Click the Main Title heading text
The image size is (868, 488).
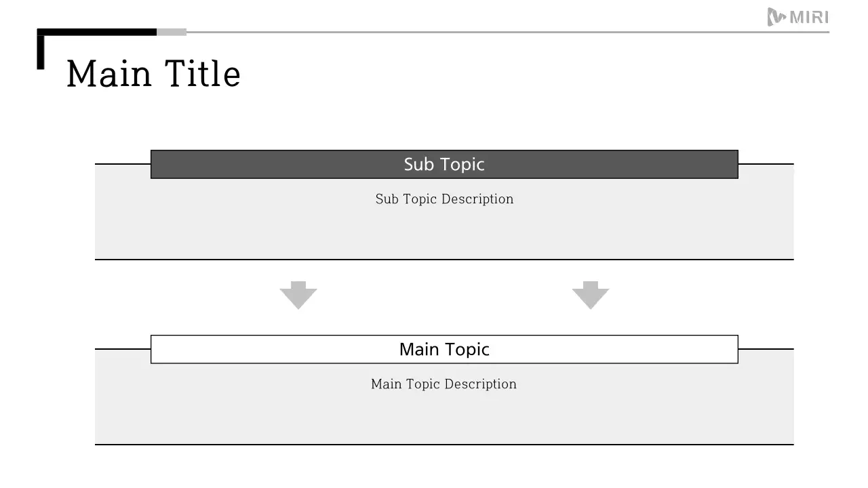click(153, 73)
